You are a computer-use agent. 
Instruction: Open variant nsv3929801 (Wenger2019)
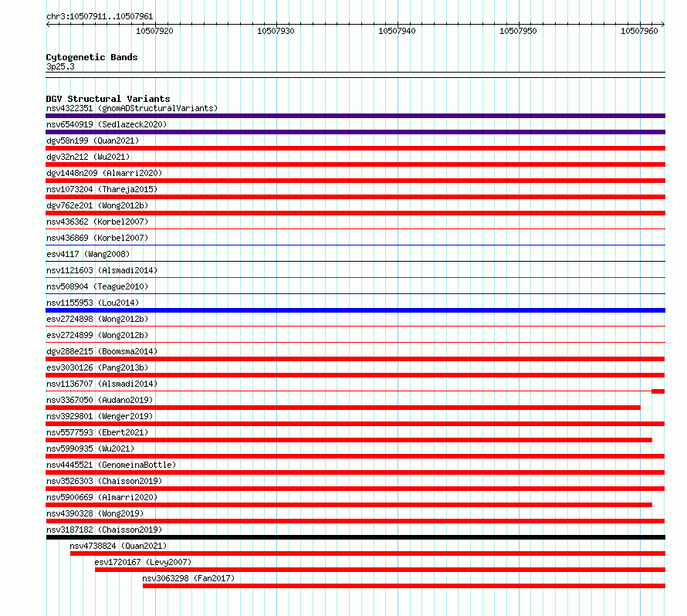coord(100,416)
